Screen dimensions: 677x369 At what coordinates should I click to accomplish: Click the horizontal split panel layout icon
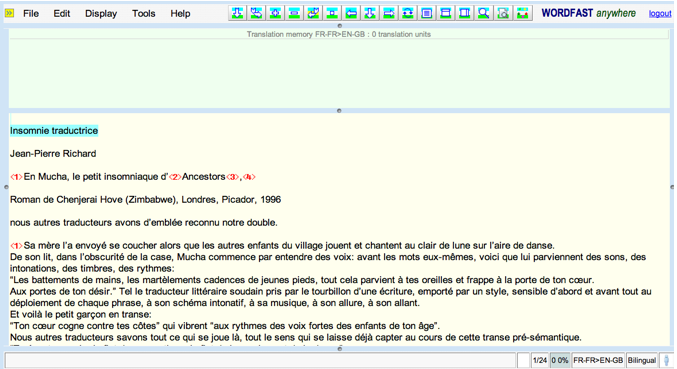(446, 13)
